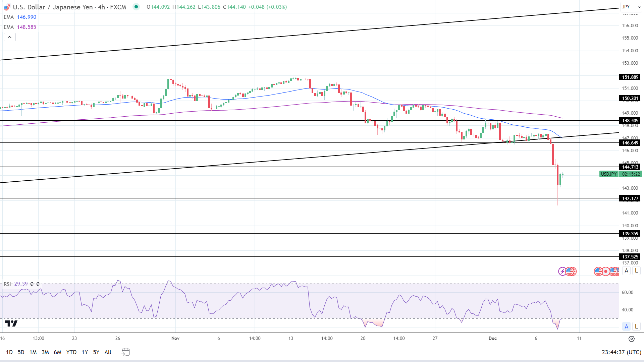Screen dimensions: 644x362
Task: Open timezone menu showing 23:44:37 (UTC)
Action: 621,352
